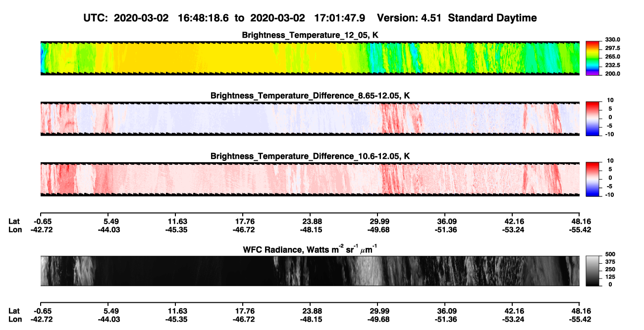Viewport: 644px width, 330px height.
Task: Click the 'Lat' label above the WFC Radiance title
Action: (14, 222)
